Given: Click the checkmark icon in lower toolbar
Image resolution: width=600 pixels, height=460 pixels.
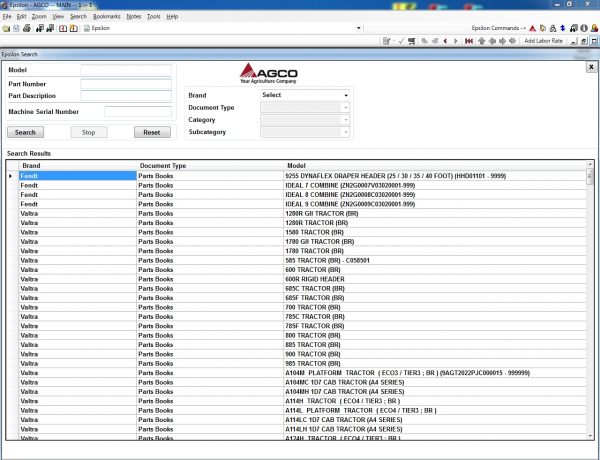Looking at the screenshot, I should coord(401,41).
